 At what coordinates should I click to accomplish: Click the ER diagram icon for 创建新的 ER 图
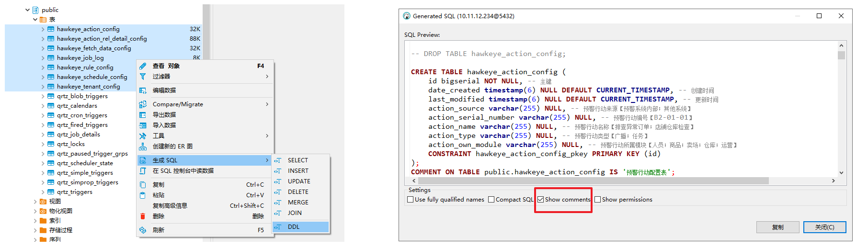pos(143,147)
